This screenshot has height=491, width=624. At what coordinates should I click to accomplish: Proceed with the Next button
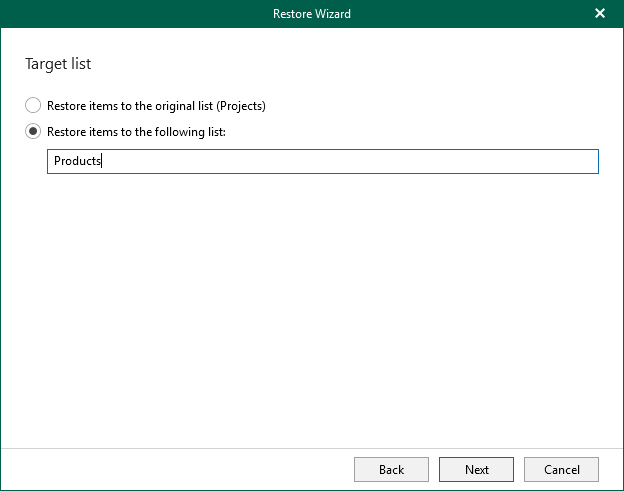[x=476, y=469]
